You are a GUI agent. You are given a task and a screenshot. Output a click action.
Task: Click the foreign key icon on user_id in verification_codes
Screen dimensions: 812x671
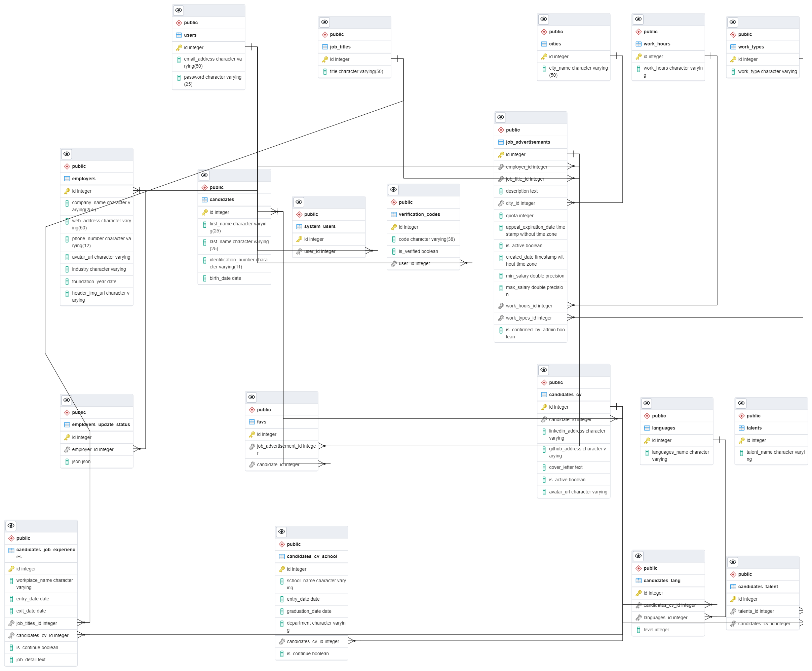point(393,263)
